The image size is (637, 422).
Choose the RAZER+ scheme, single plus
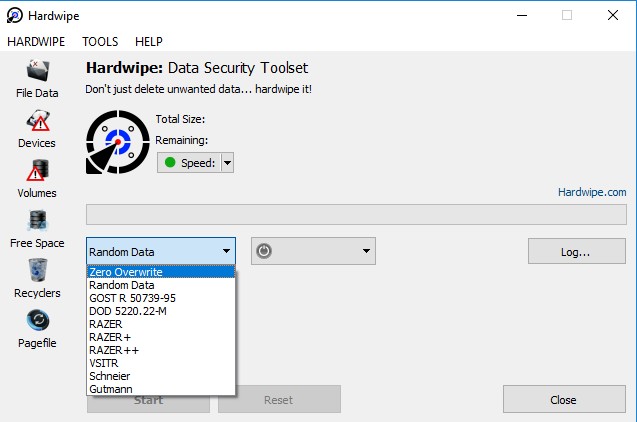coord(161,337)
